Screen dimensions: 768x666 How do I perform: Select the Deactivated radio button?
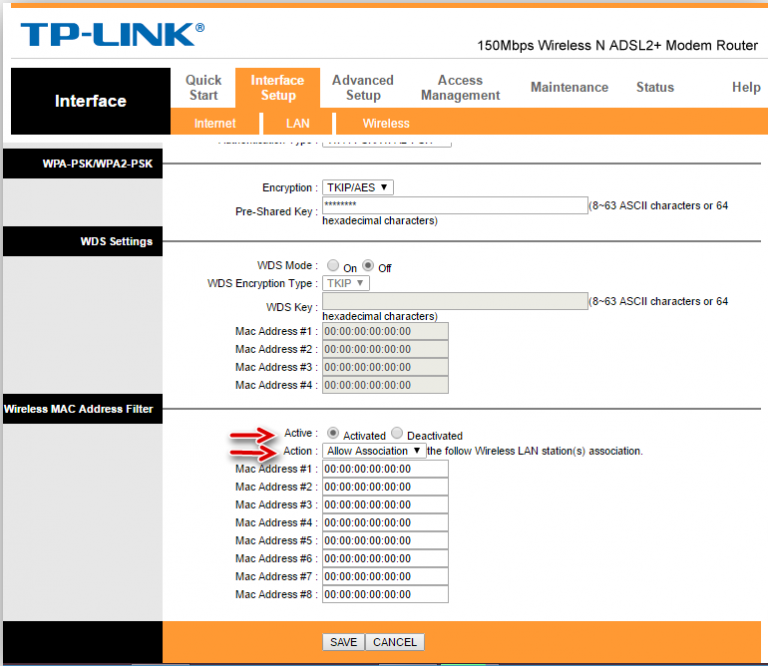coord(397,433)
